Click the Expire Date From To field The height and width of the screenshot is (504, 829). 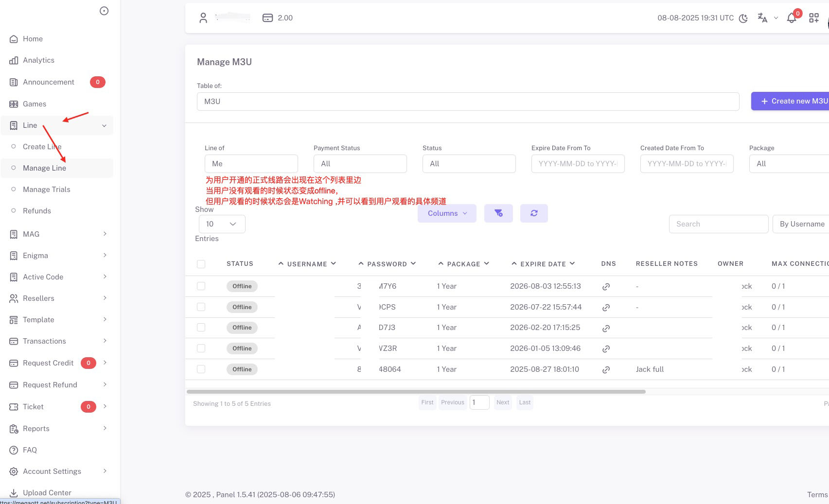(x=578, y=164)
